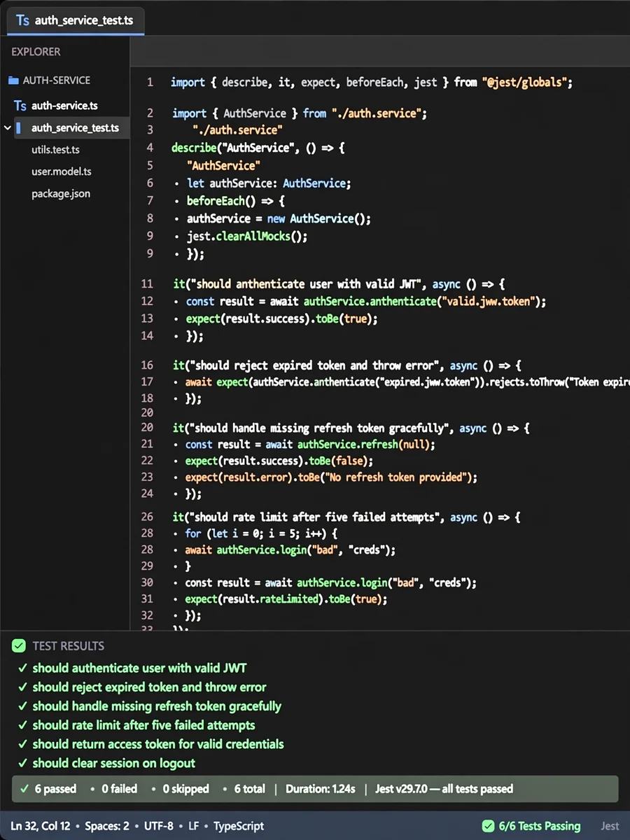Click 'TypeScript' language mode in status bar
The width and height of the screenshot is (630, 840).
pos(239,827)
